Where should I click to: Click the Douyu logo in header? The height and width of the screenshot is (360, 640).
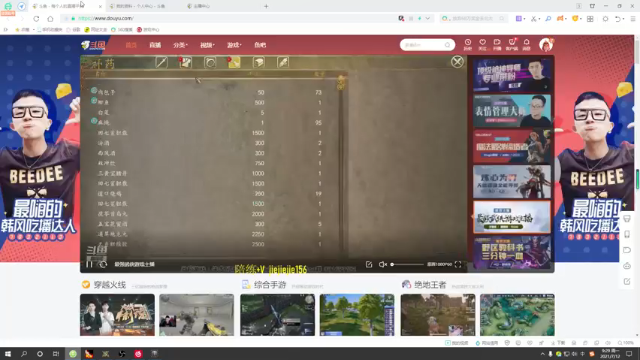[x=93, y=45]
